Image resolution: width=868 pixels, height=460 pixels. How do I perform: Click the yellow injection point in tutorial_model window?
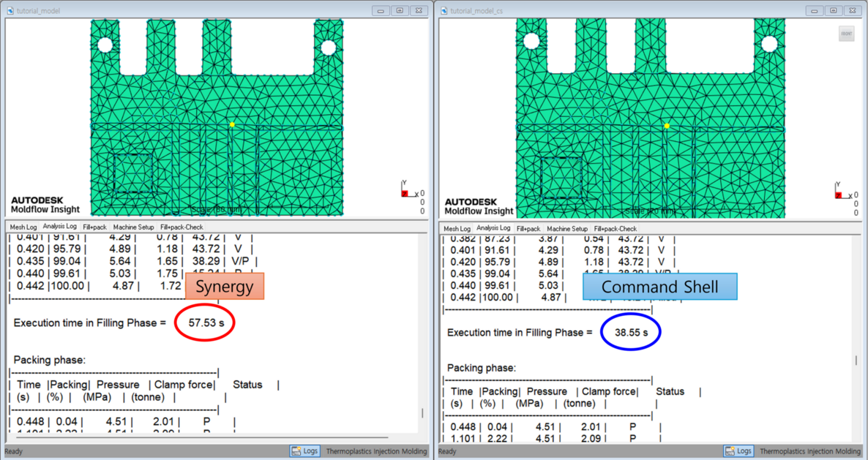pos(232,125)
